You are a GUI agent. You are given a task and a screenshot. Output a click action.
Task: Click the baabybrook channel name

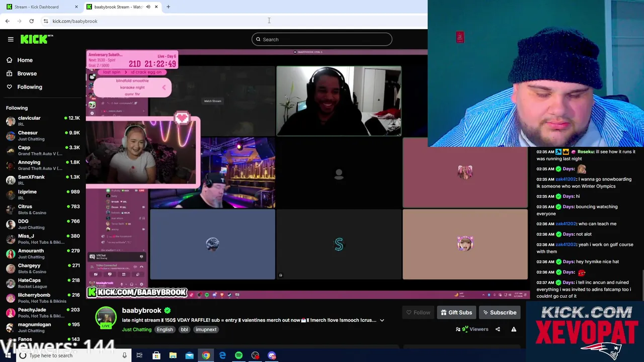click(x=141, y=310)
